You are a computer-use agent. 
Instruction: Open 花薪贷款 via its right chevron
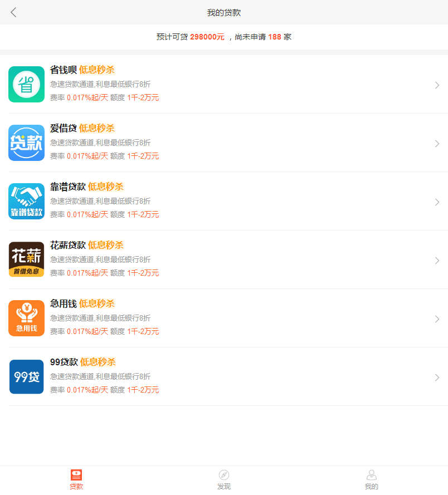coord(437,261)
